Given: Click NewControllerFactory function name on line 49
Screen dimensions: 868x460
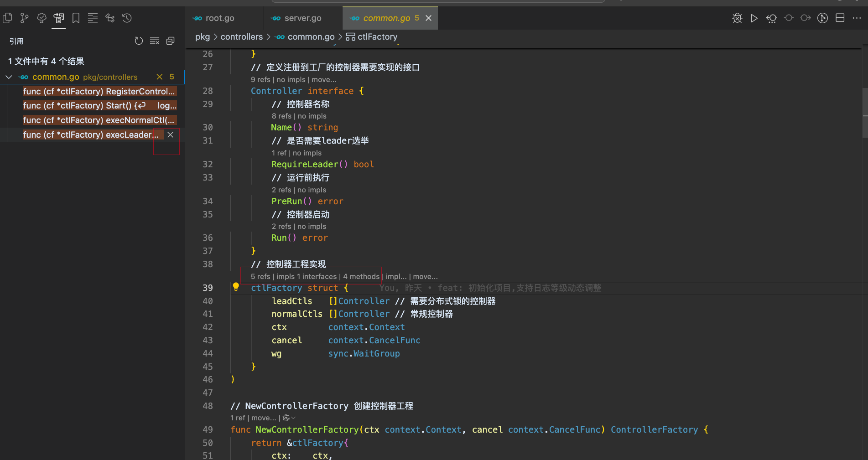Looking at the screenshot, I should 307,430.
